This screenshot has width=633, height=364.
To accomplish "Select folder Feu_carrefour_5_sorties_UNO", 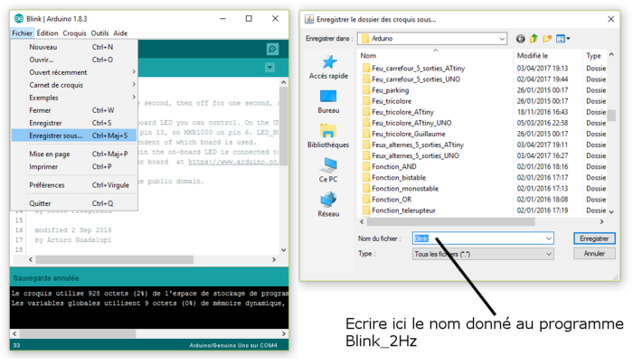I will (416, 79).
